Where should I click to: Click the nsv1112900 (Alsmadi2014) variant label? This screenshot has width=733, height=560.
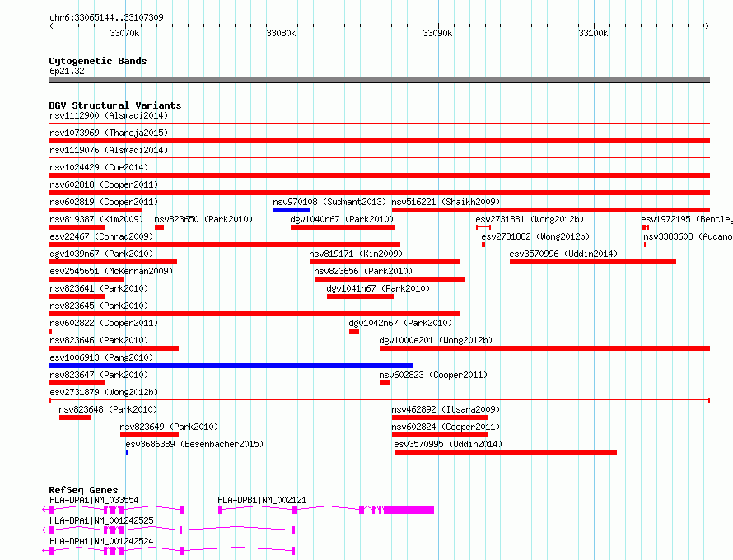click(x=109, y=115)
